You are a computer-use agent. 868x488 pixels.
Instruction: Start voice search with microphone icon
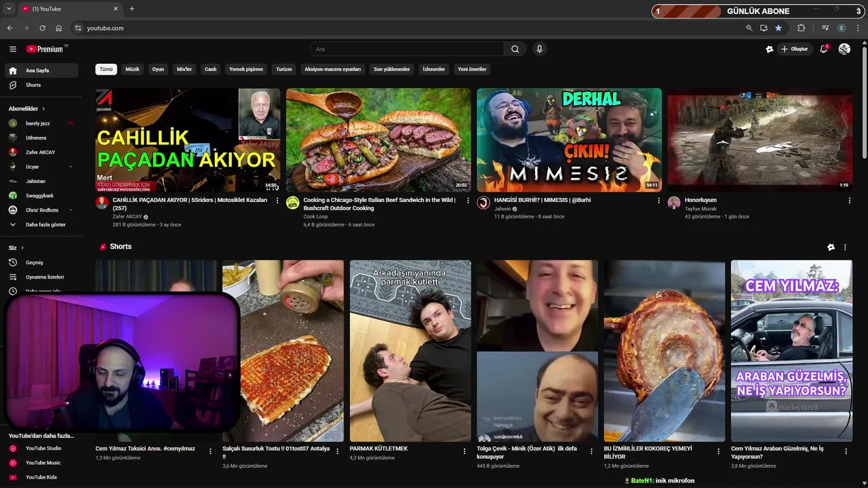coord(539,49)
